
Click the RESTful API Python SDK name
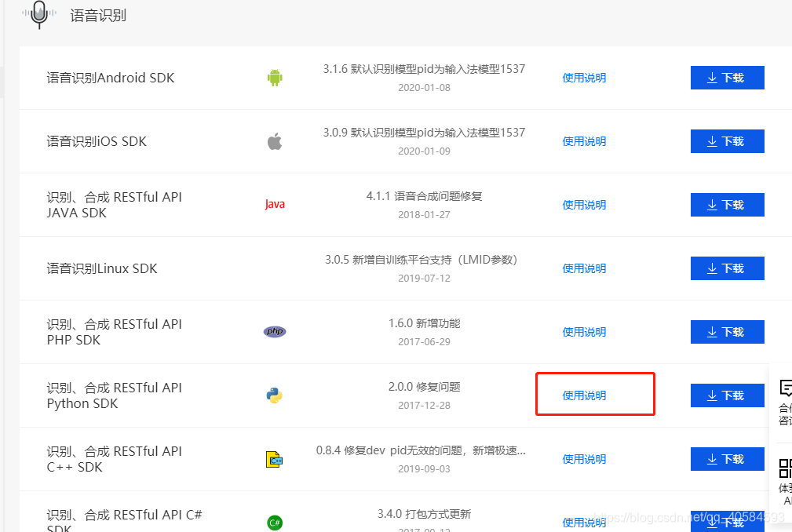click(114, 395)
